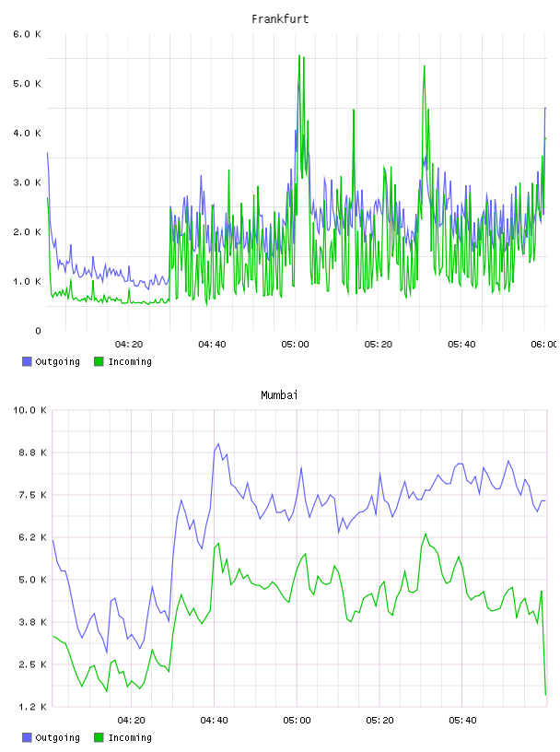This screenshot has width=560, height=752.
Task: Click the 04:20 time label in Frankfurt chart
Action: pyautogui.click(x=129, y=345)
